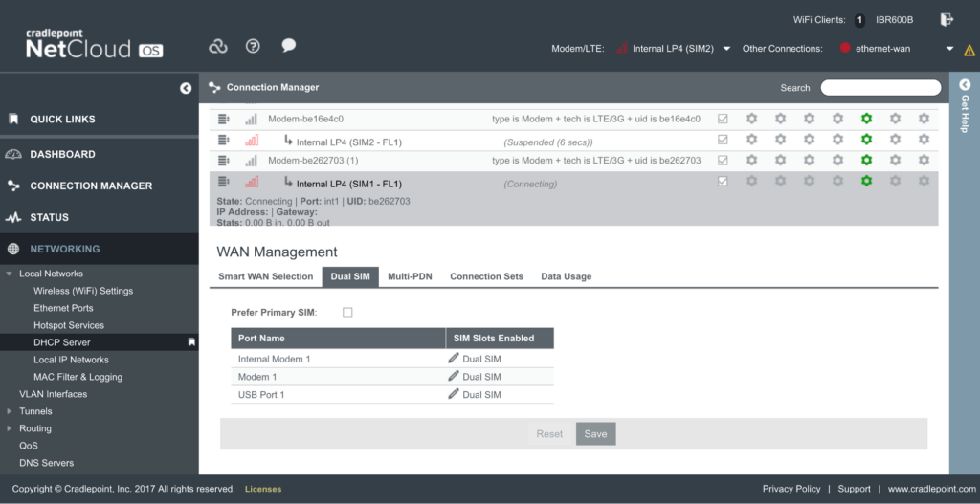
Task: Click pencil edit icon for Internal Modem 1
Action: click(x=454, y=359)
